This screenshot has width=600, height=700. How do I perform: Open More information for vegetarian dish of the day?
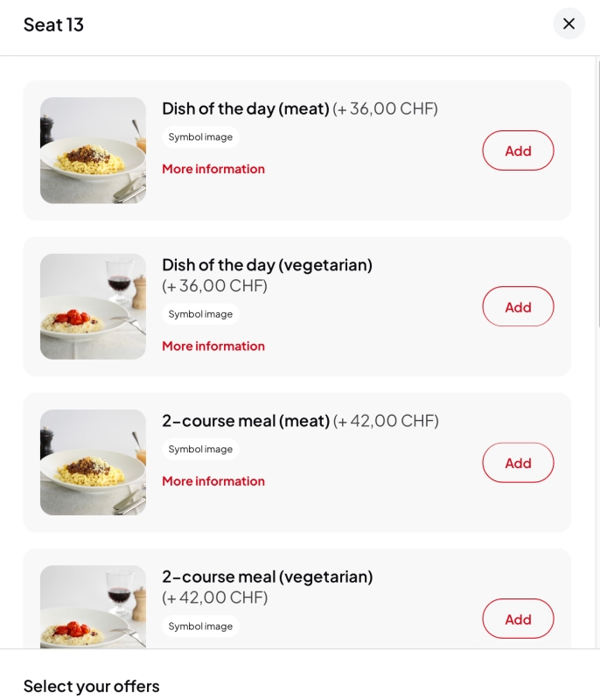(x=213, y=346)
